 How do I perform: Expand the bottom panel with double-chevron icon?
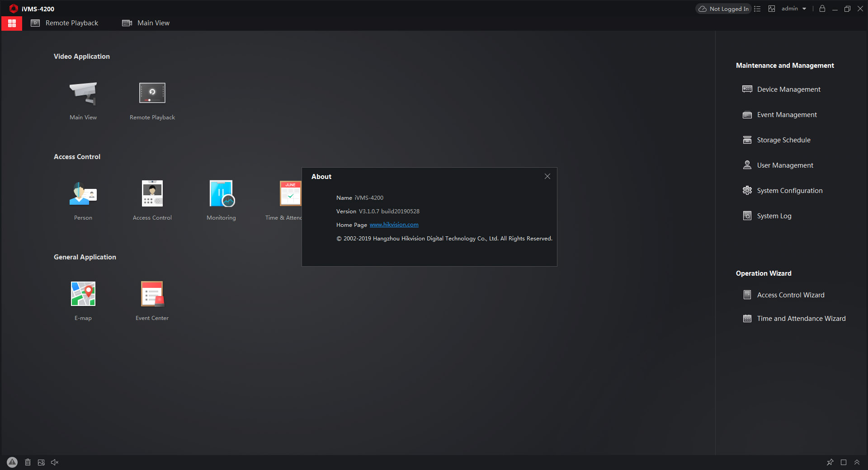tap(857, 462)
